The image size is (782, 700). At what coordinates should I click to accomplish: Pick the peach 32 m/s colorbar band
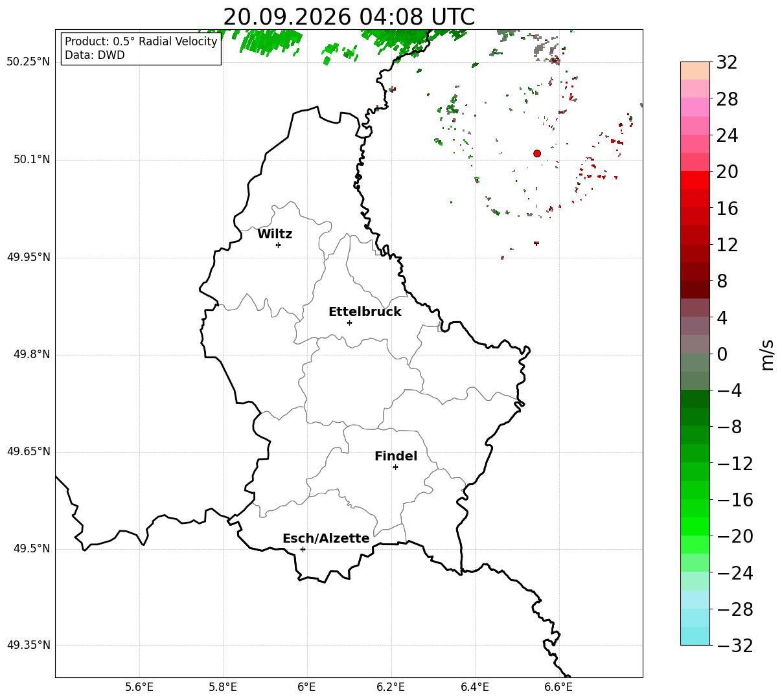pos(695,71)
